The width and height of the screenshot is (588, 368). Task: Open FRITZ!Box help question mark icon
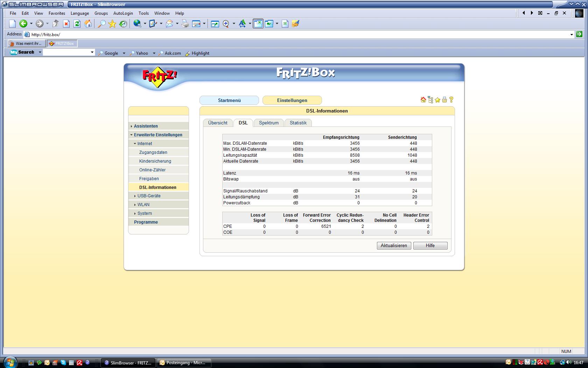(451, 100)
